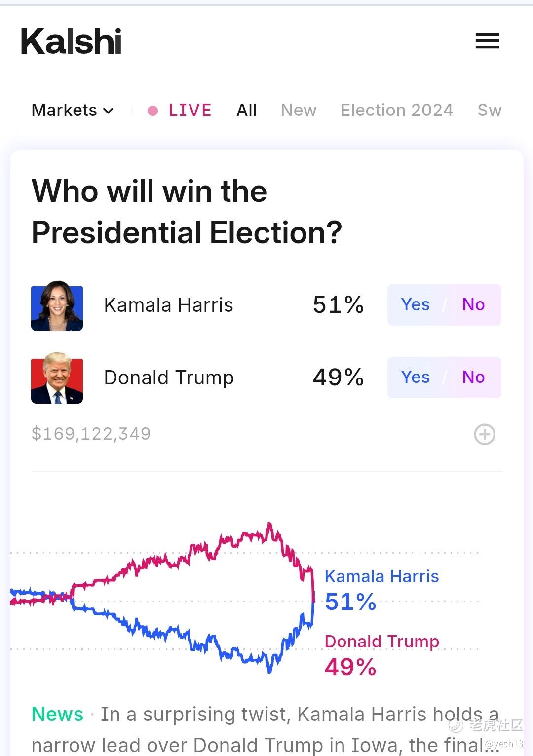
Task: Choose Yes for Kamala Harris
Action: pos(415,305)
